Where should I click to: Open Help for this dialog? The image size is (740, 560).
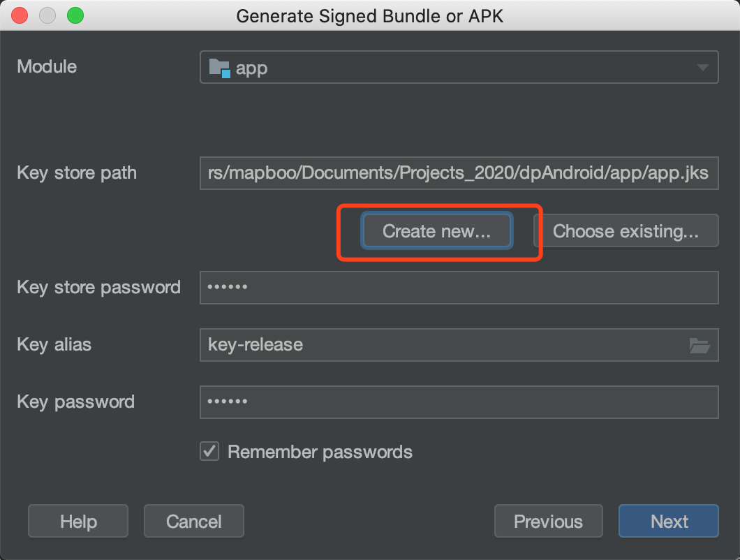click(78, 522)
